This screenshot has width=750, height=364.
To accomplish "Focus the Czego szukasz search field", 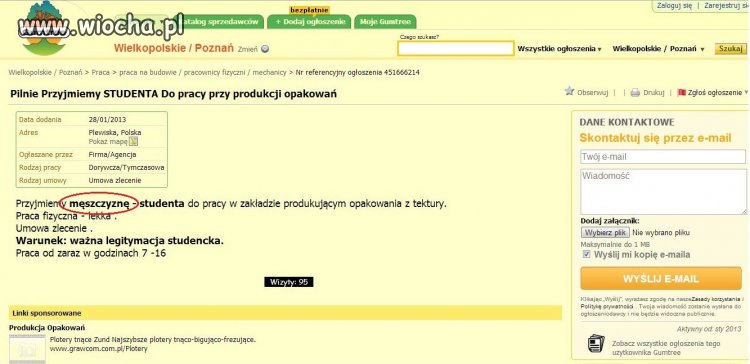I will pyautogui.click(x=456, y=48).
